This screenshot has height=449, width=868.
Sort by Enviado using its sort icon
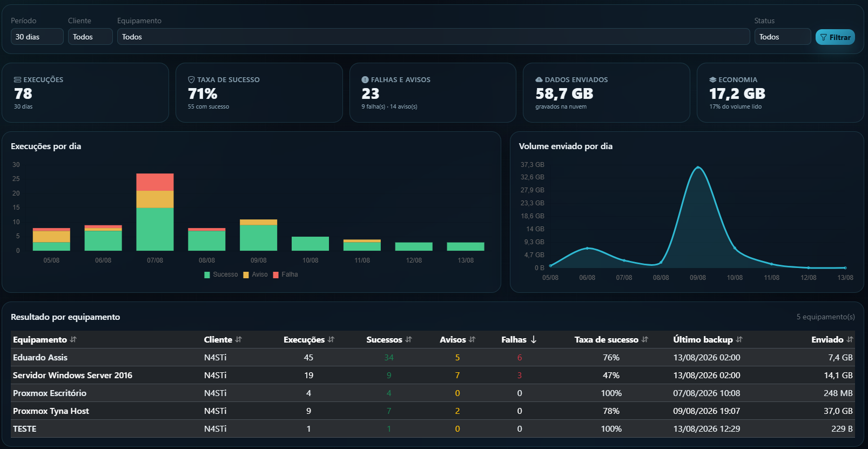(x=850, y=339)
